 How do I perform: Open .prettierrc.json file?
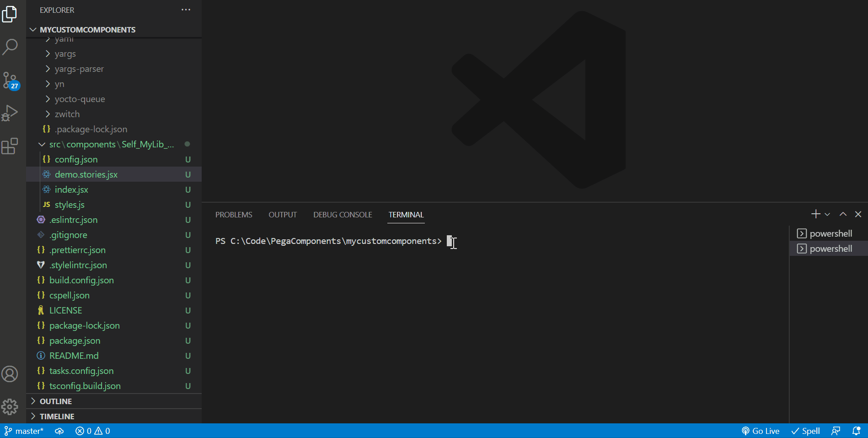click(x=114, y=250)
